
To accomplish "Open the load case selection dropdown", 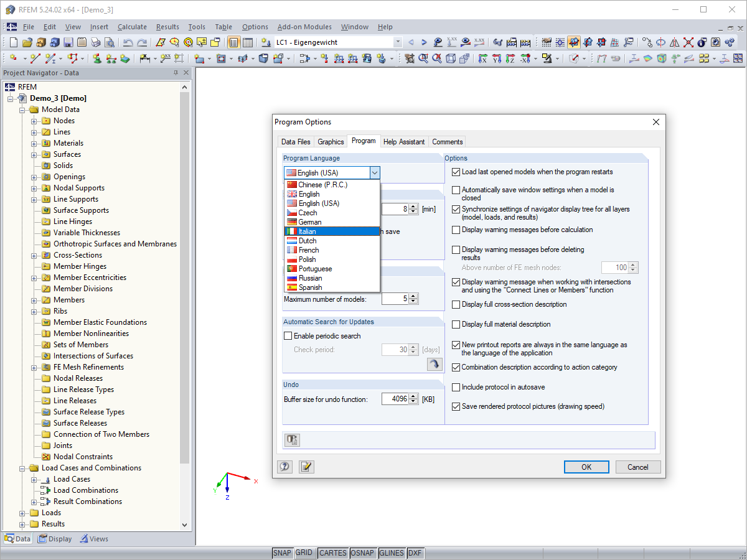I will point(397,42).
